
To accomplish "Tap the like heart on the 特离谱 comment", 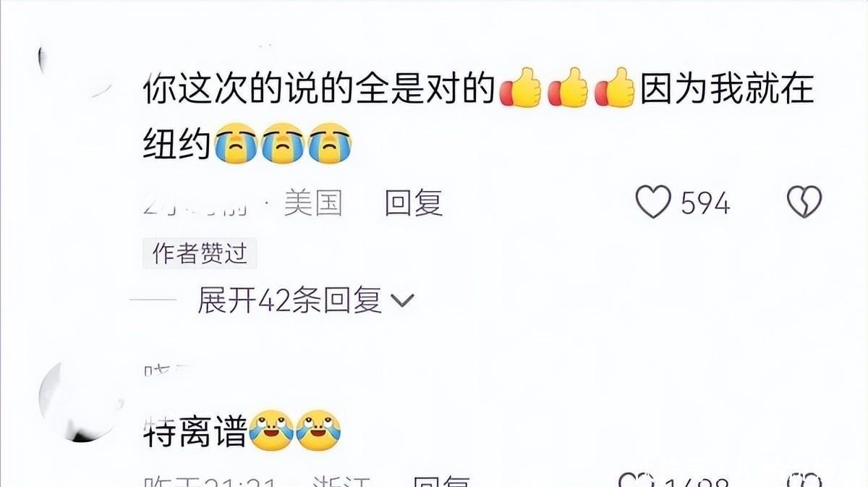I will (637, 480).
